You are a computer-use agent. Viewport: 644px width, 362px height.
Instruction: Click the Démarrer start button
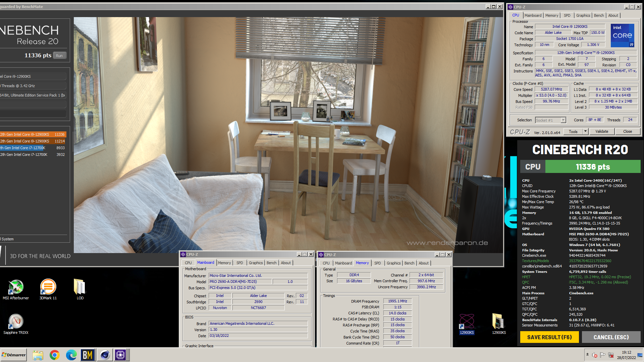13,355
